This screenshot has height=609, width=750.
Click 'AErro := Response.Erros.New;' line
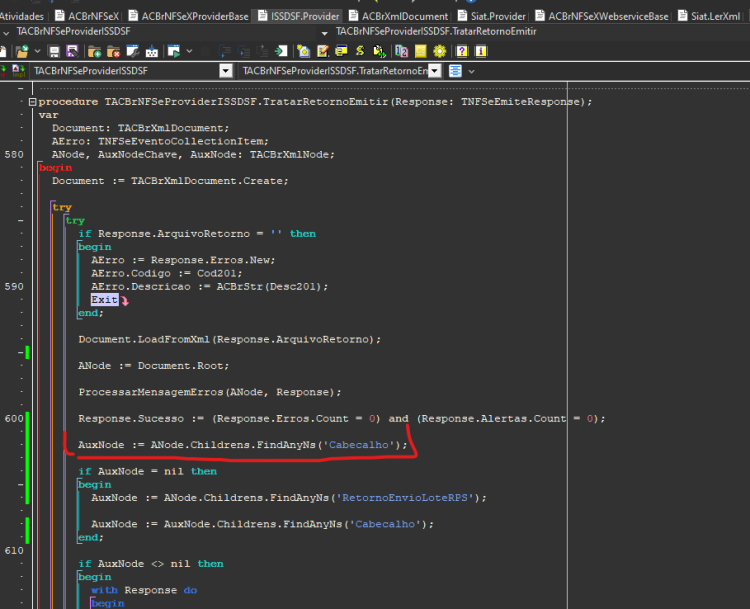pyautogui.click(x=183, y=260)
